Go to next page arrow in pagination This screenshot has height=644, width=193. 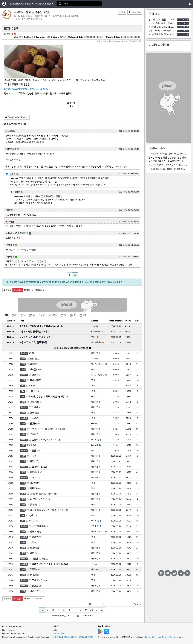click(x=97, y=610)
